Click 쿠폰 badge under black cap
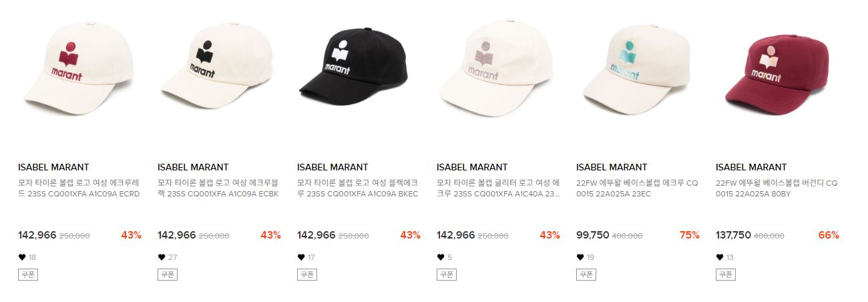868x302 pixels. tap(307, 274)
